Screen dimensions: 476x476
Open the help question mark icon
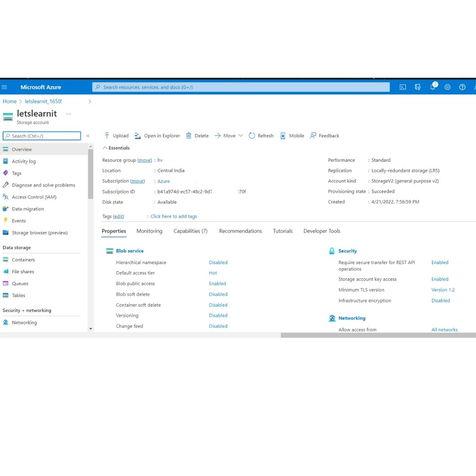point(462,87)
